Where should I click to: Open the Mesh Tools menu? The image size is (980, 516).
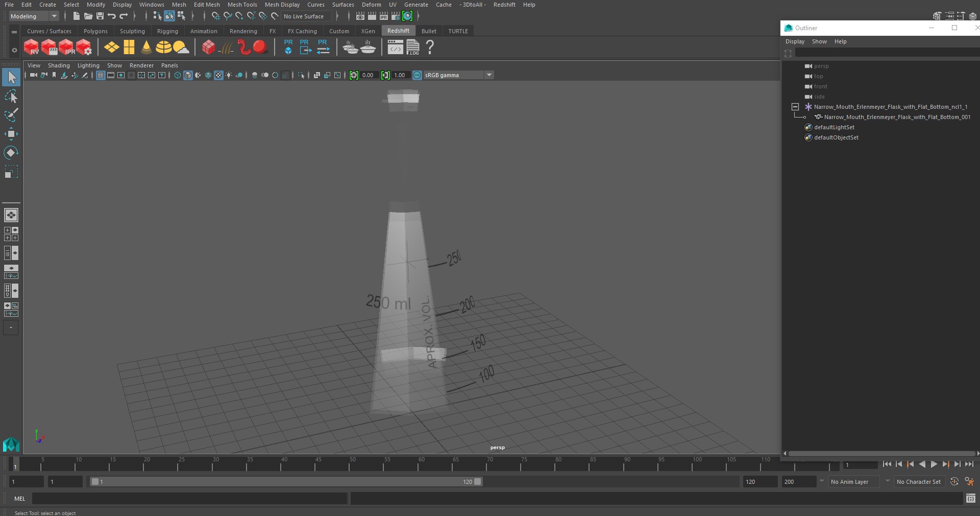[x=242, y=5]
